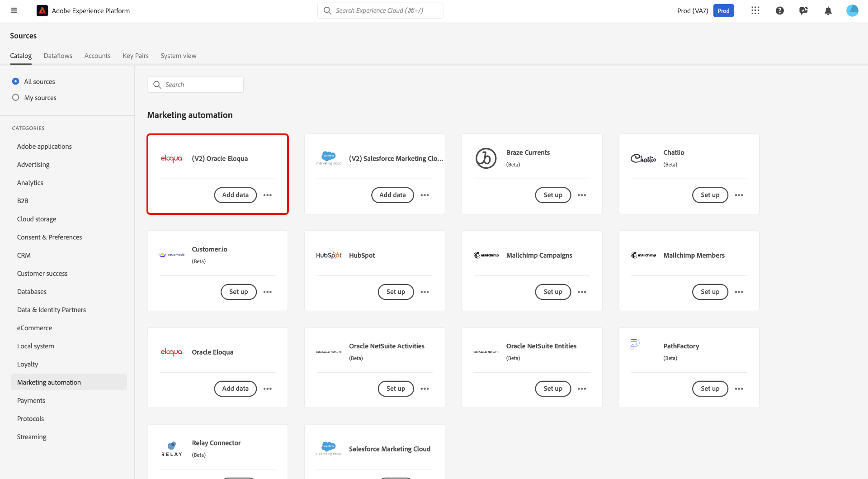Open the feedback chat icon
Viewport: 868px width, 479px height.
coord(803,10)
